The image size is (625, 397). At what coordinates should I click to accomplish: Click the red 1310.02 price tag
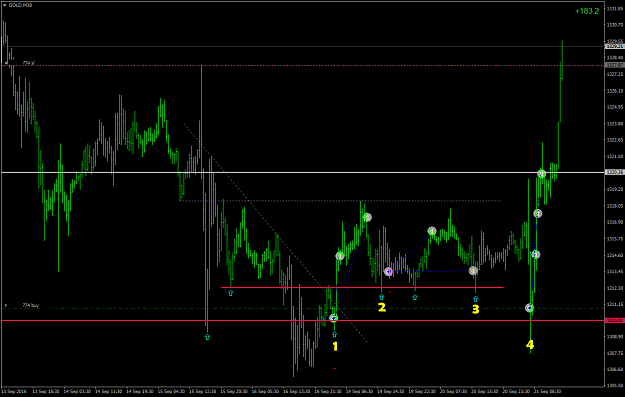coord(614,320)
